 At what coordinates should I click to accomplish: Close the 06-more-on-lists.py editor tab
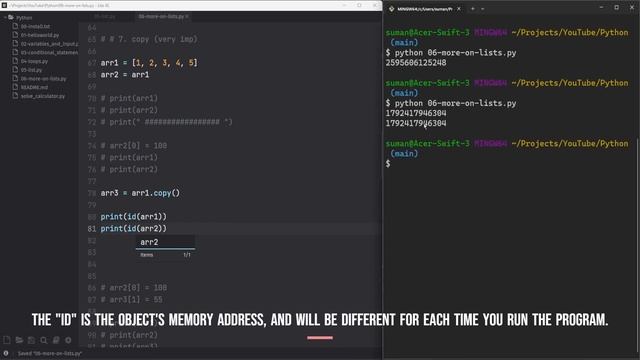click(187, 16)
